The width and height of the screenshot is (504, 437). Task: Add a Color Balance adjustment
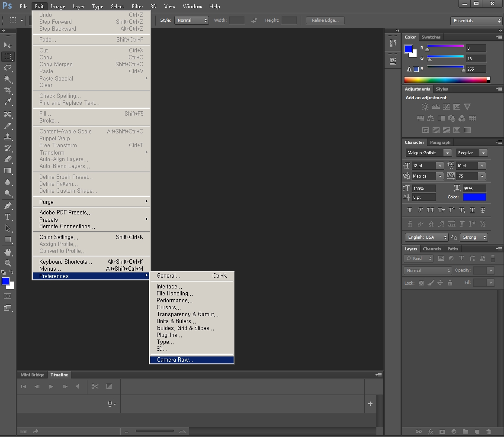431,118
